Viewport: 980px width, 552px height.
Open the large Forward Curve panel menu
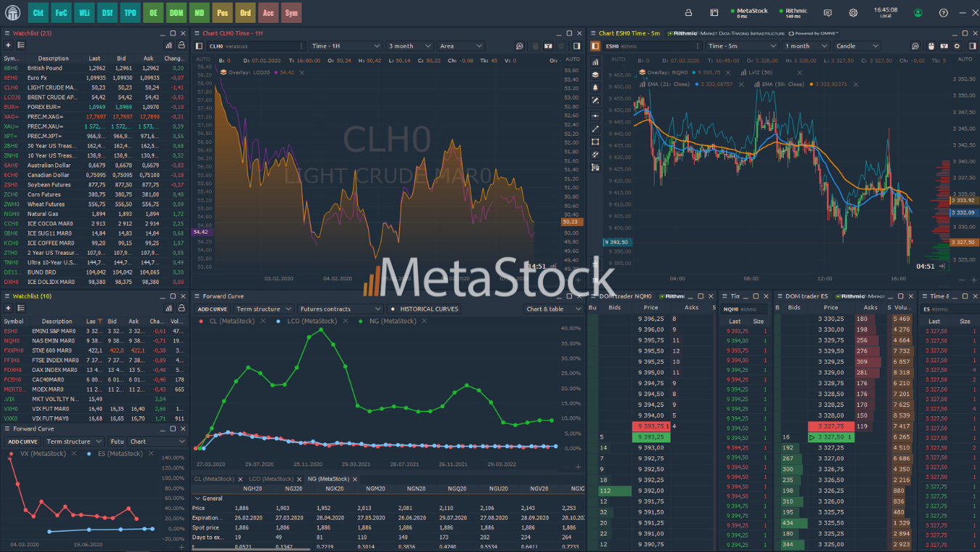[197, 296]
